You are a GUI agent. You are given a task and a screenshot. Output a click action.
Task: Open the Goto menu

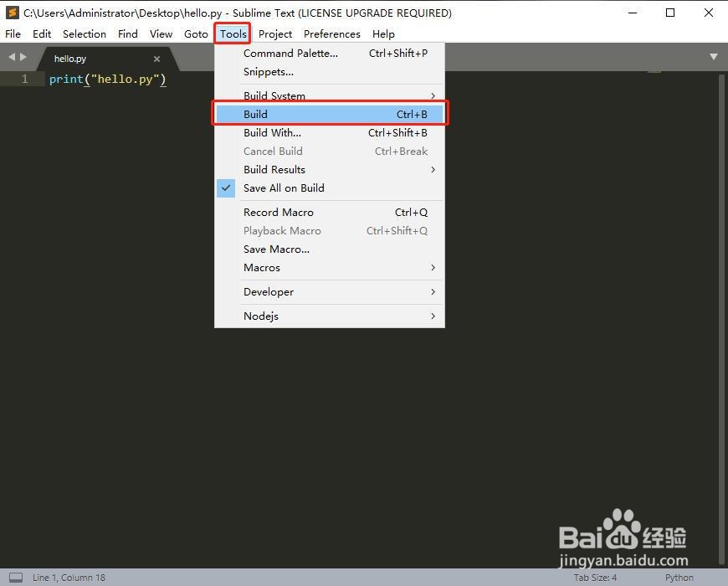point(196,33)
